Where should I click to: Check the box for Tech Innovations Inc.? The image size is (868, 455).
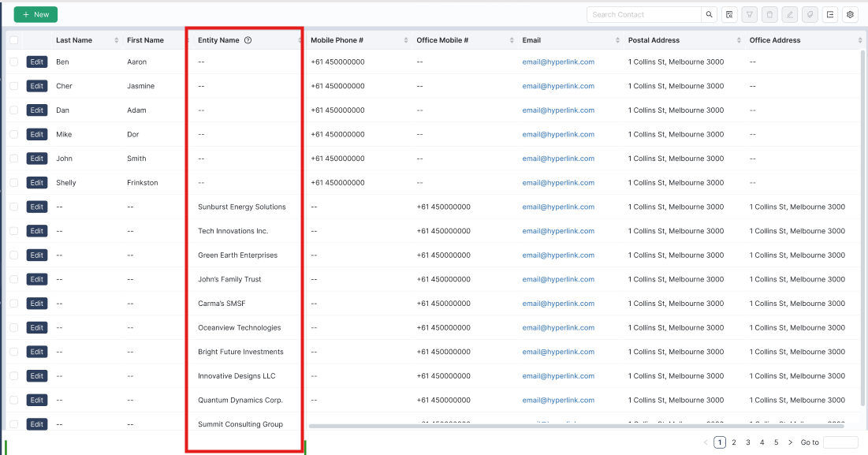point(14,231)
